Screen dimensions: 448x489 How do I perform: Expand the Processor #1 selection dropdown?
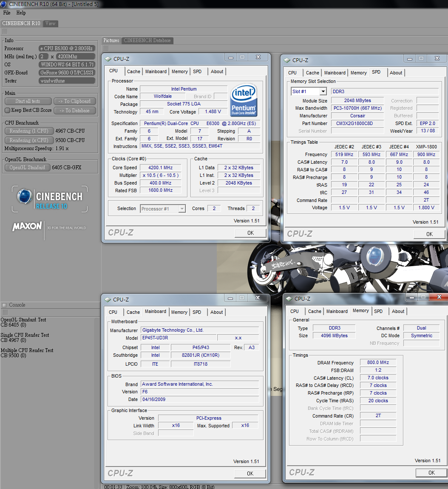[x=182, y=209]
